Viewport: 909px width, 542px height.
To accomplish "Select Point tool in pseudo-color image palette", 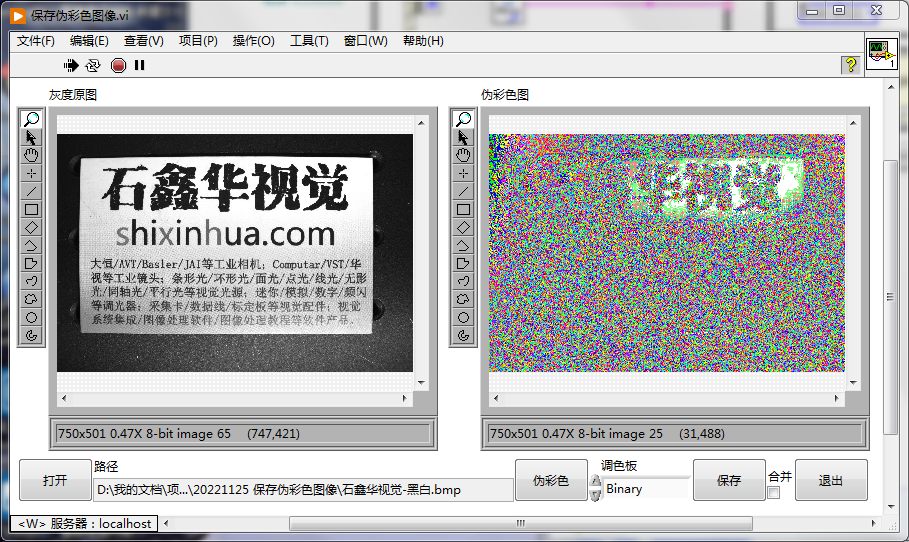I will pyautogui.click(x=463, y=173).
